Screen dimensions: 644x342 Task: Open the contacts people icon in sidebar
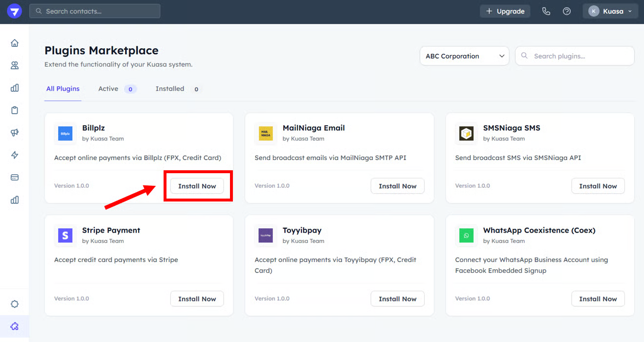coord(15,65)
